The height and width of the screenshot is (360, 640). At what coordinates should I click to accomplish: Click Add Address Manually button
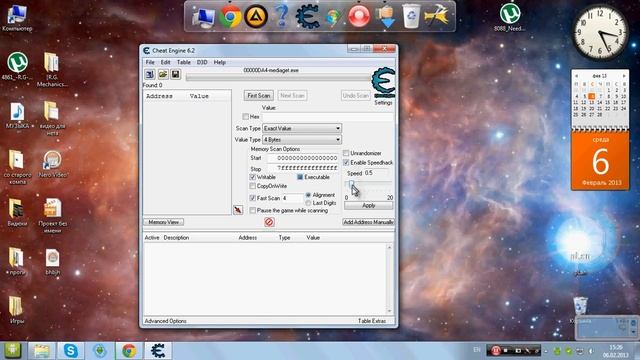point(368,222)
